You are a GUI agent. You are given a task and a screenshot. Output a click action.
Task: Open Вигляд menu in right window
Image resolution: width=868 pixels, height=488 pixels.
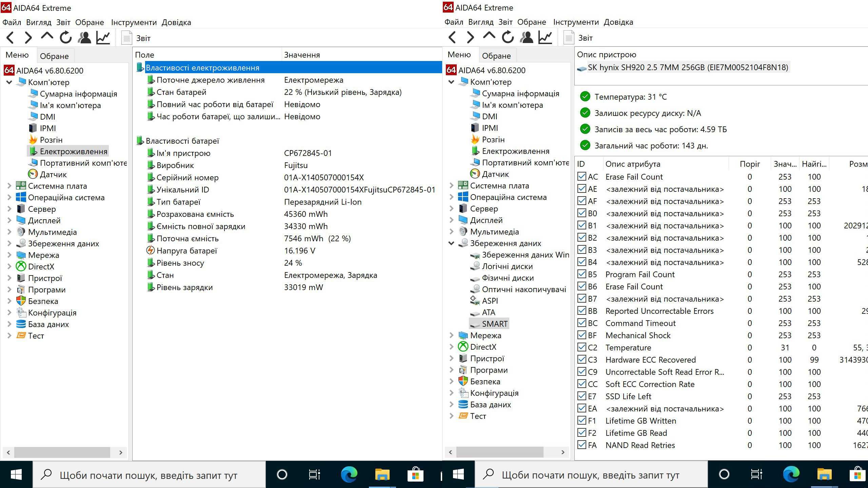point(481,22)
